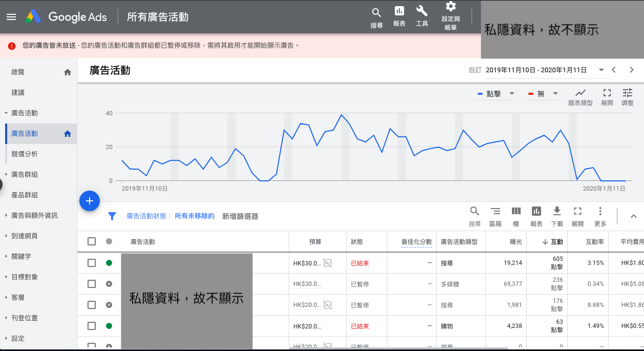Open the date range dropdown

tap(601, 70)
